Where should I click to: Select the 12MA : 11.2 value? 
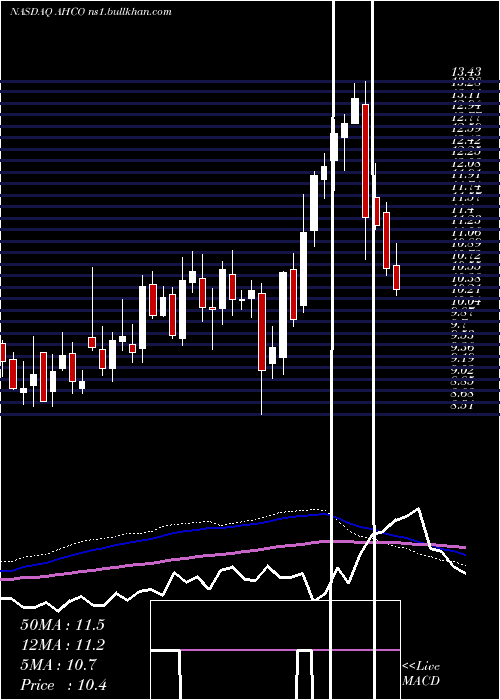pos(62,644)
